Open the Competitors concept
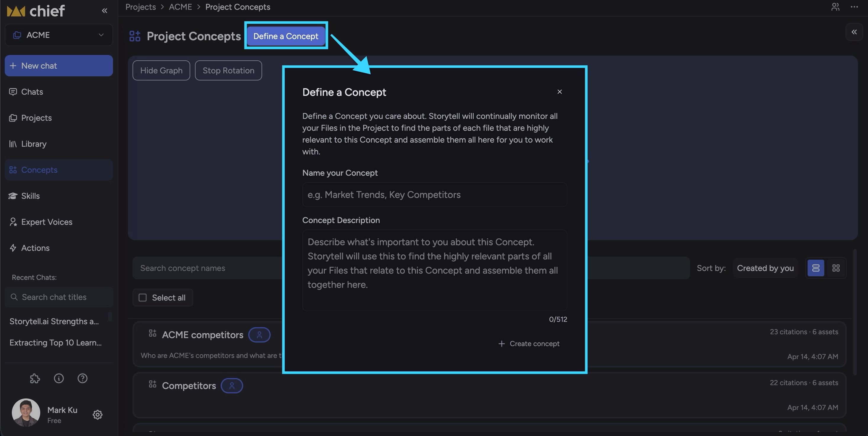This screenshot has height=436, width=868. tap(189, 386)
